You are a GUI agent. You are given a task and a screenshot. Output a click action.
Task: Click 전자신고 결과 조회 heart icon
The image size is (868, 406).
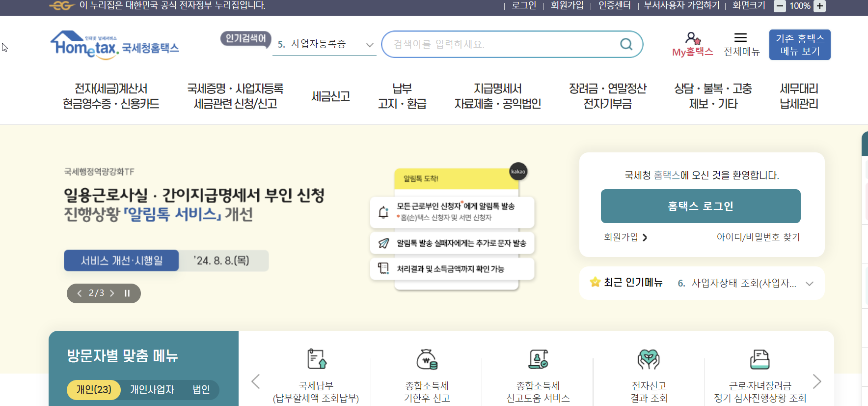click(x=649, y=359)
